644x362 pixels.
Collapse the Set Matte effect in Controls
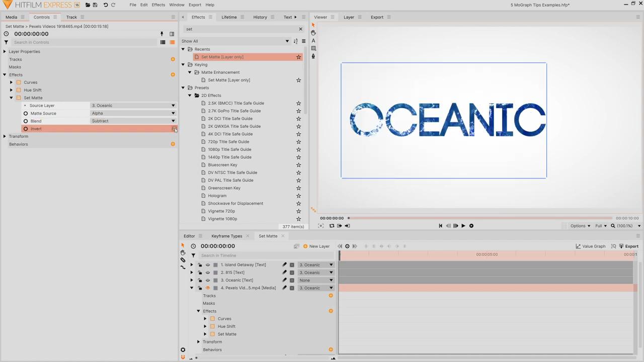11,98
